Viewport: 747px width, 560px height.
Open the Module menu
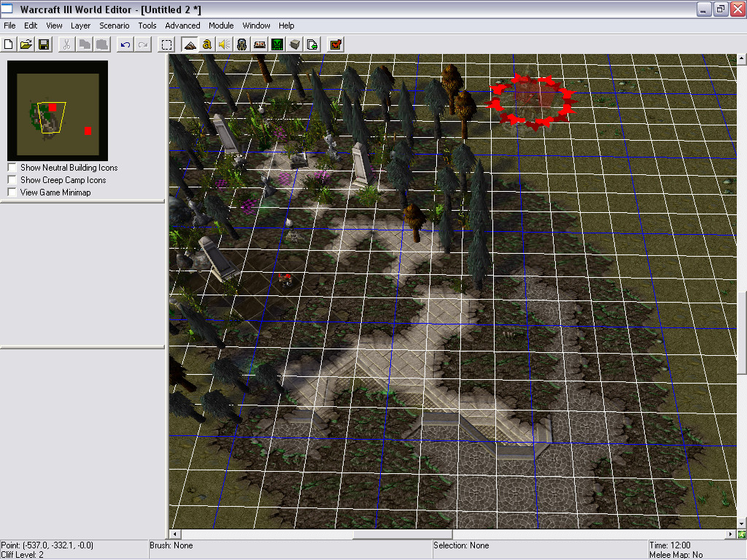(x=221, y=26)
